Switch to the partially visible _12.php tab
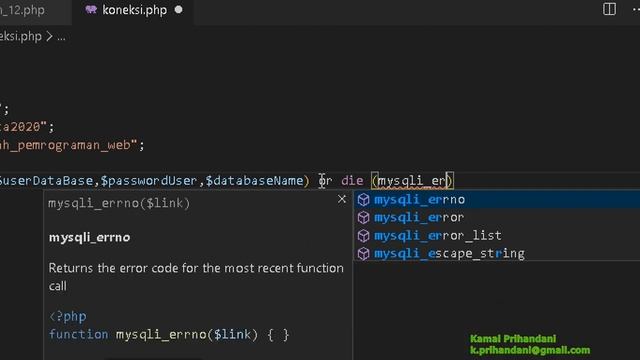The image size is (640, 360). (x=22, y=10)
